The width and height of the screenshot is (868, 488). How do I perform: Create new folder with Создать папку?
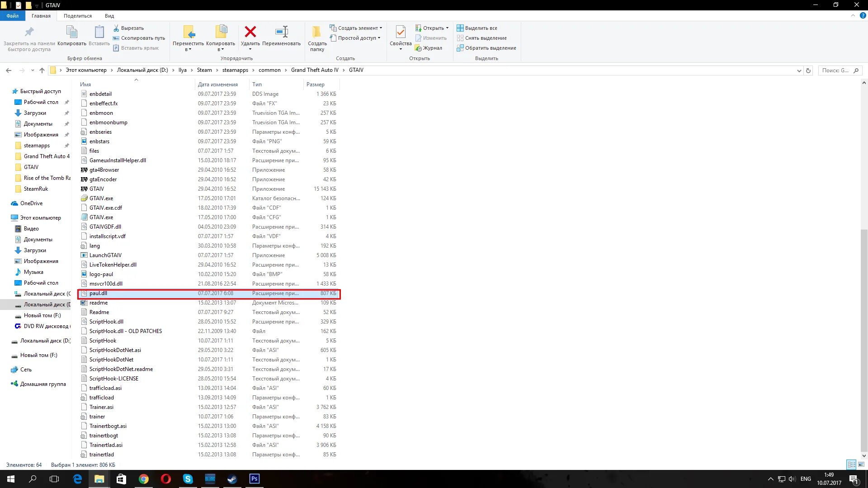[317, 38]
